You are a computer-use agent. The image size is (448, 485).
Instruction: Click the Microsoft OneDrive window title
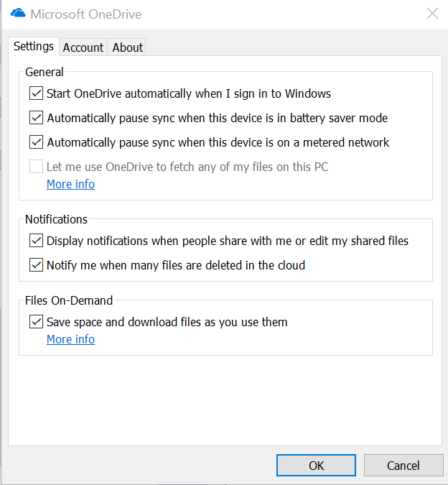86,14
